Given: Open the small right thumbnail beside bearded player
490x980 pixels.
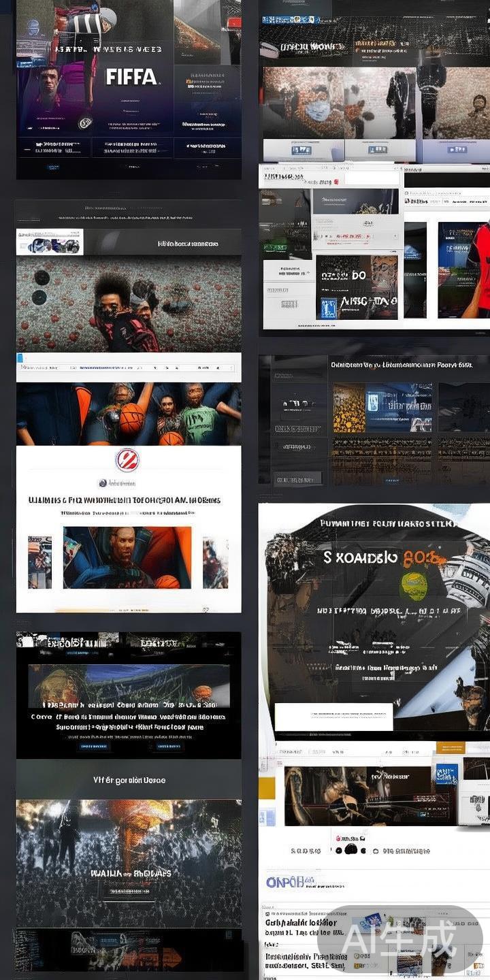Looking at the screenshot, I should tap(215, 562).
